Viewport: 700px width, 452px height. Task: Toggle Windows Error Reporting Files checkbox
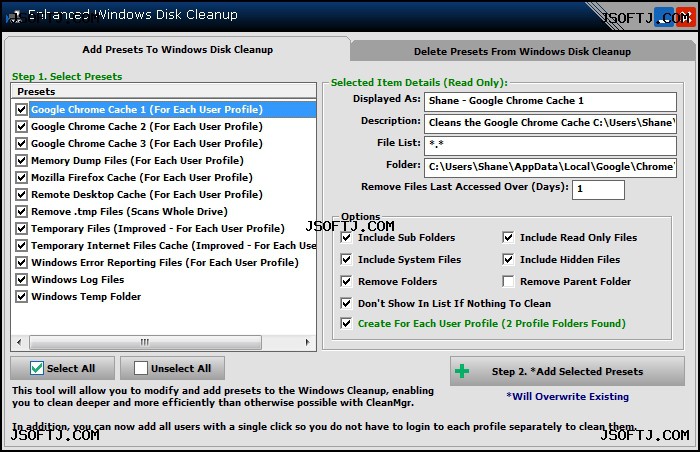tap(21, 262)
